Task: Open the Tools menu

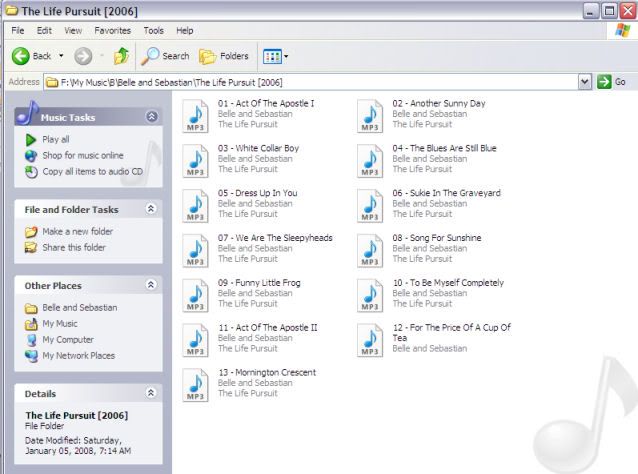Action: [x=153, y=31]
